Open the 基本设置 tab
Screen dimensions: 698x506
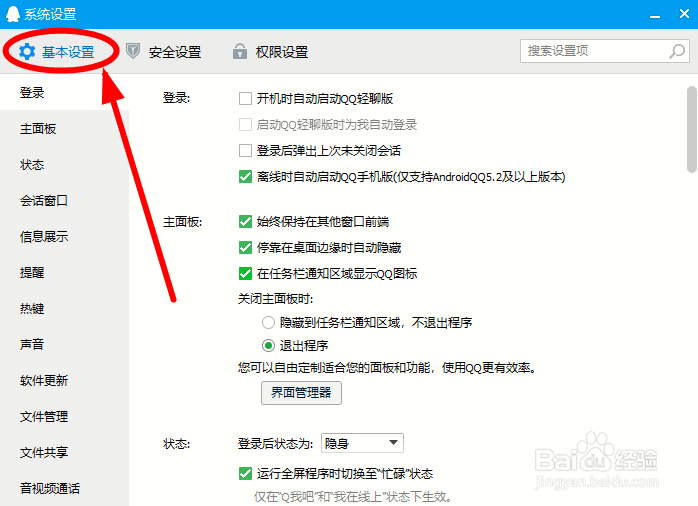pyautogui.click(x=57, y=52)
